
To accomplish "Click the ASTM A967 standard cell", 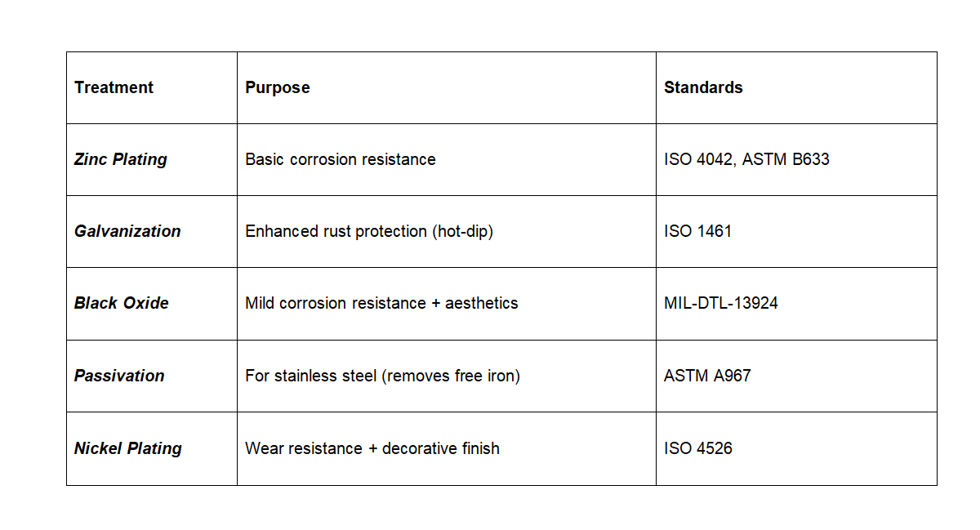I will tap(796, 376).
